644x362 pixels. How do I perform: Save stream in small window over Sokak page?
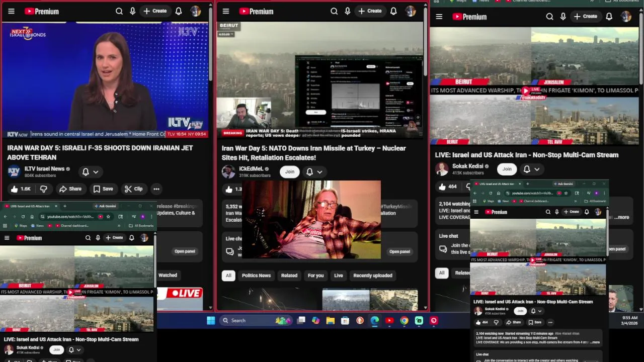click(535, 322)
